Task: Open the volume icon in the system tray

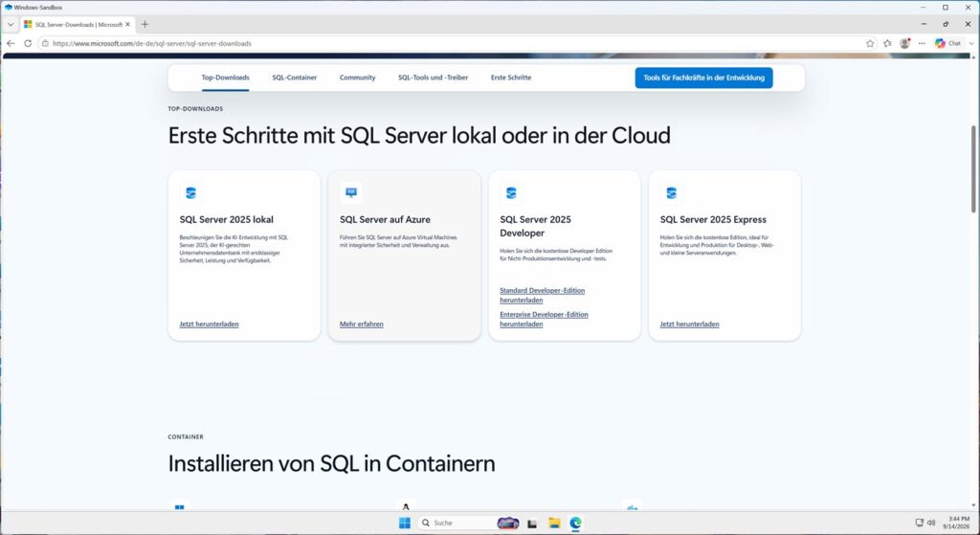Action: [931, 523]
